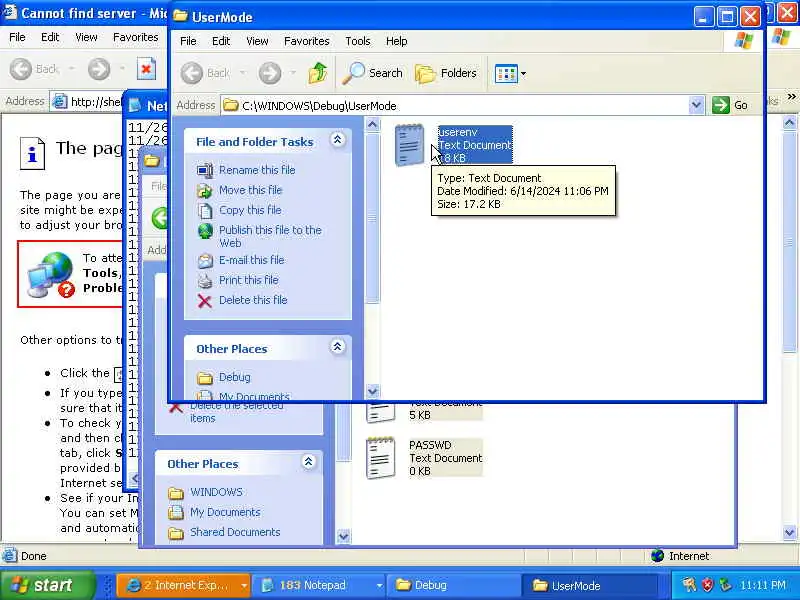Click the Copy this file icon
The image size is (800, 600).
tap(205, 210)
